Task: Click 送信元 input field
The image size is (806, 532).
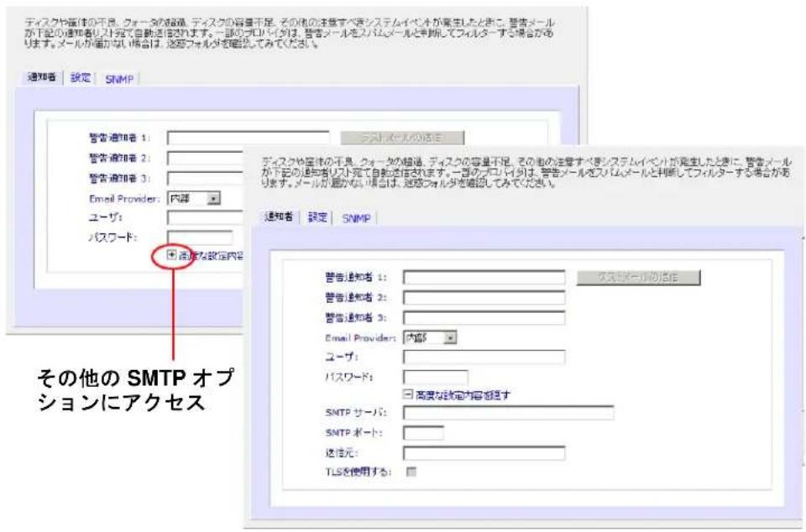Action: tap(484, 453)
